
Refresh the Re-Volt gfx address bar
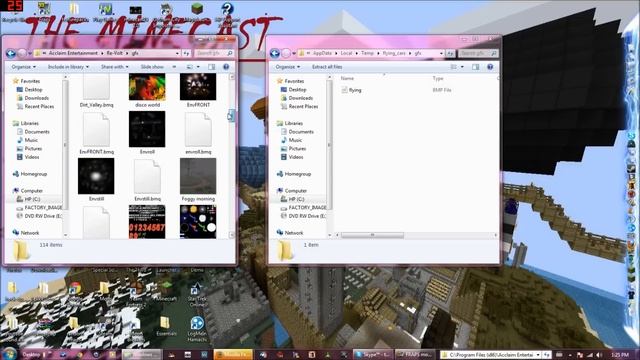pos(186,53)
